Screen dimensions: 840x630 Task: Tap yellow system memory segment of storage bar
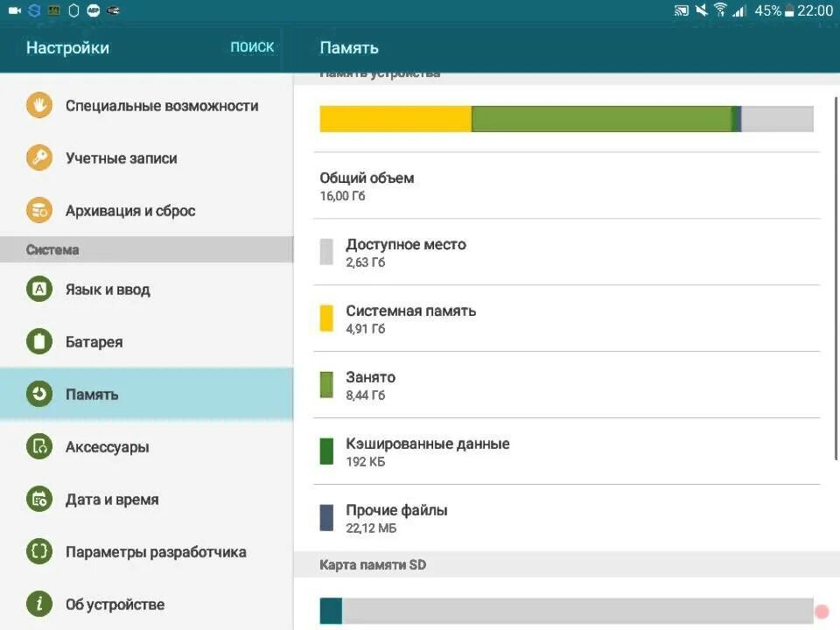395,118
